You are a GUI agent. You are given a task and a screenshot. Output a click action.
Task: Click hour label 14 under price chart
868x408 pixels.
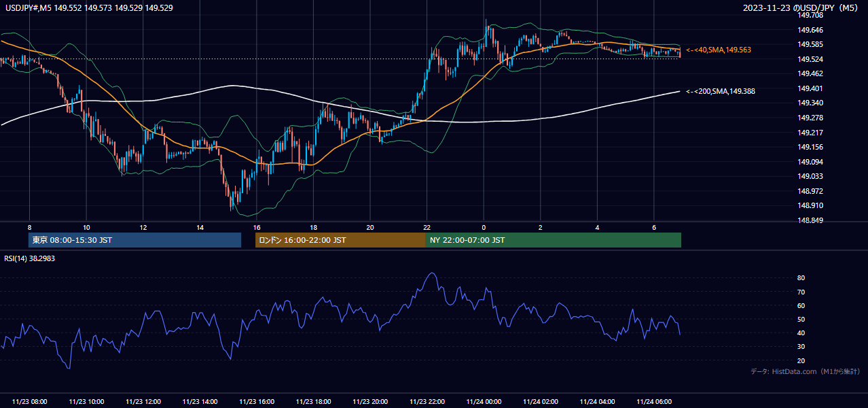click(x=200, y=227)
